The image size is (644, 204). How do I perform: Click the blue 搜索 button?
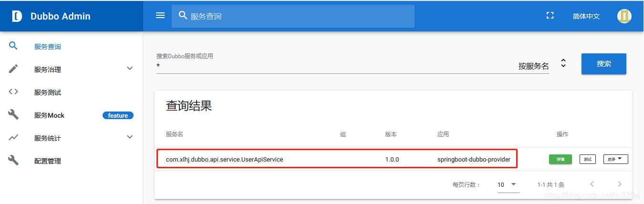(x=603, y=64)
